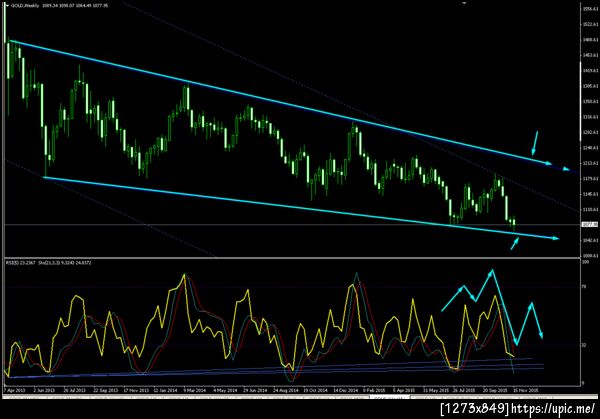Click the 22 Sep 2013 date label
The height and width of the screenshot is (419, 600).
(106, 391)
